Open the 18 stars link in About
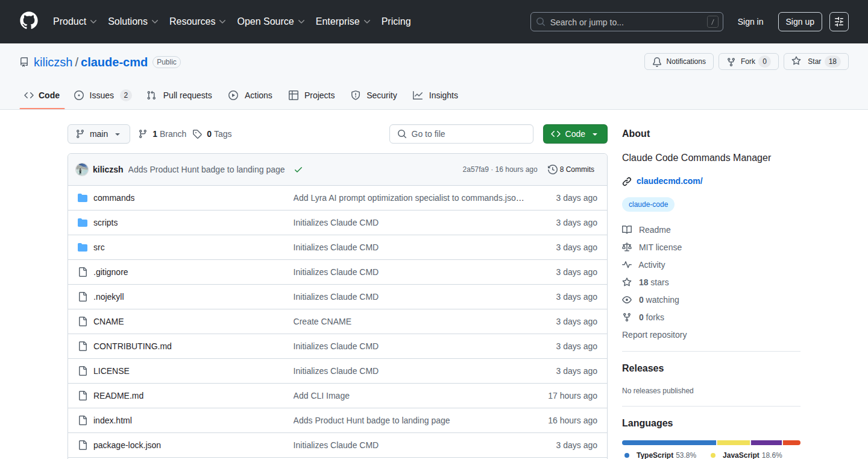 654,282
